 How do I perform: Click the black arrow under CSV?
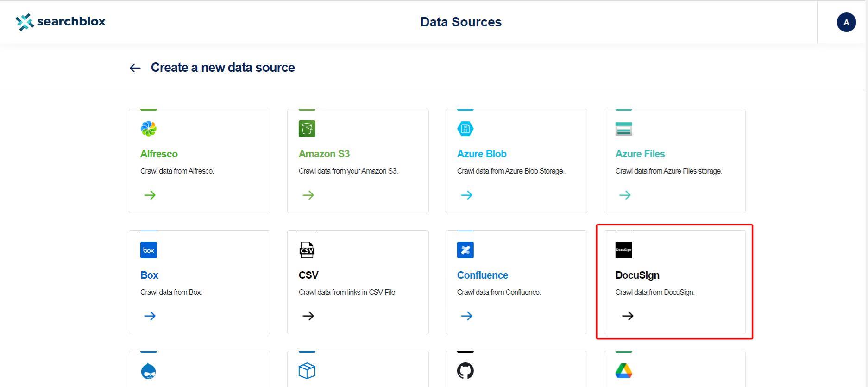click(x=308, y=316)
